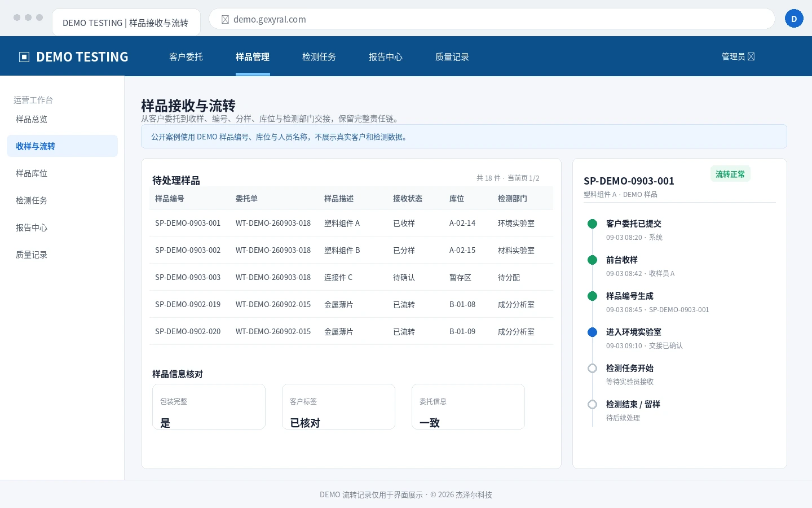Screen dimensions: 812x508
Task: Click the 前台收样 timeline dot
Action: point(592,260)
